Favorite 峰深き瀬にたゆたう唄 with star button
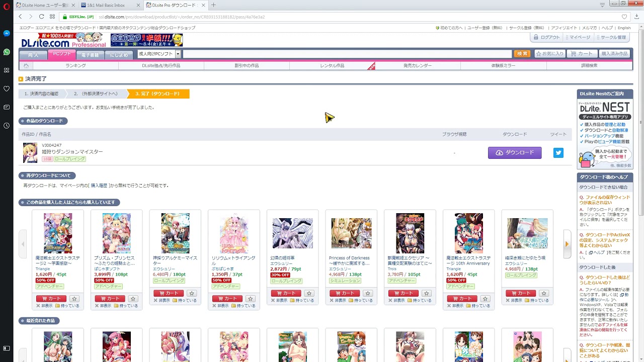 point(544,293)
